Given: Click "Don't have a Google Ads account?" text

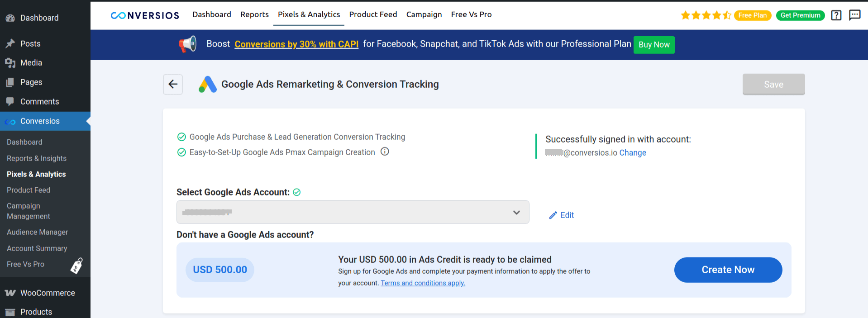Looking at the screenshot, I should point(245,235).
